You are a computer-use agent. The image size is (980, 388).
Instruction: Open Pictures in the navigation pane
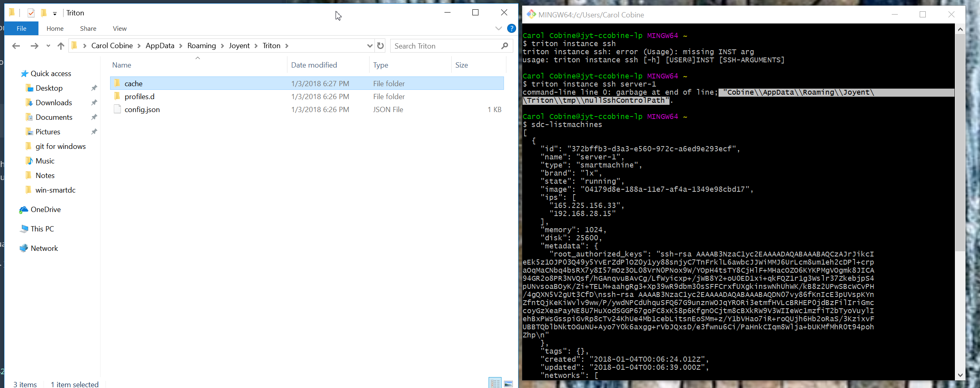tap(48, 132)
